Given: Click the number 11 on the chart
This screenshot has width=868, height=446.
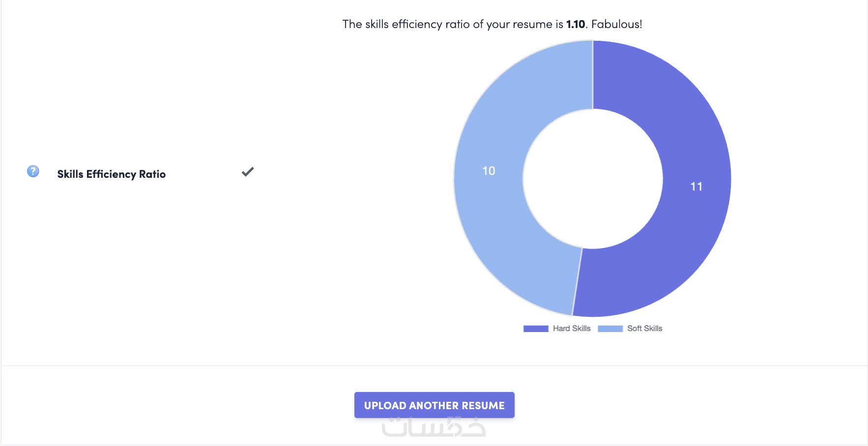Looking at the screenshot, I should tap(696, 187).
